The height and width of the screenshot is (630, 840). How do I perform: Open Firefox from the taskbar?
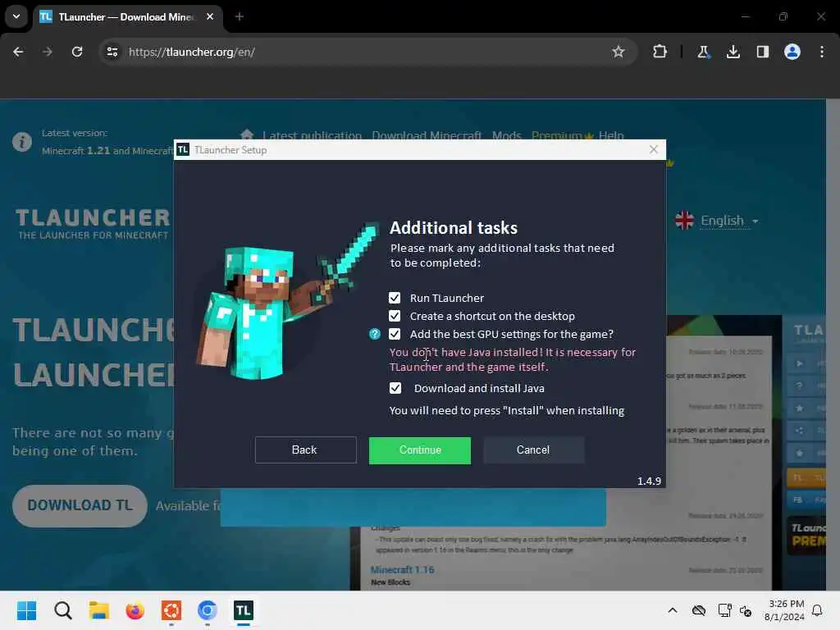(135, 610)
